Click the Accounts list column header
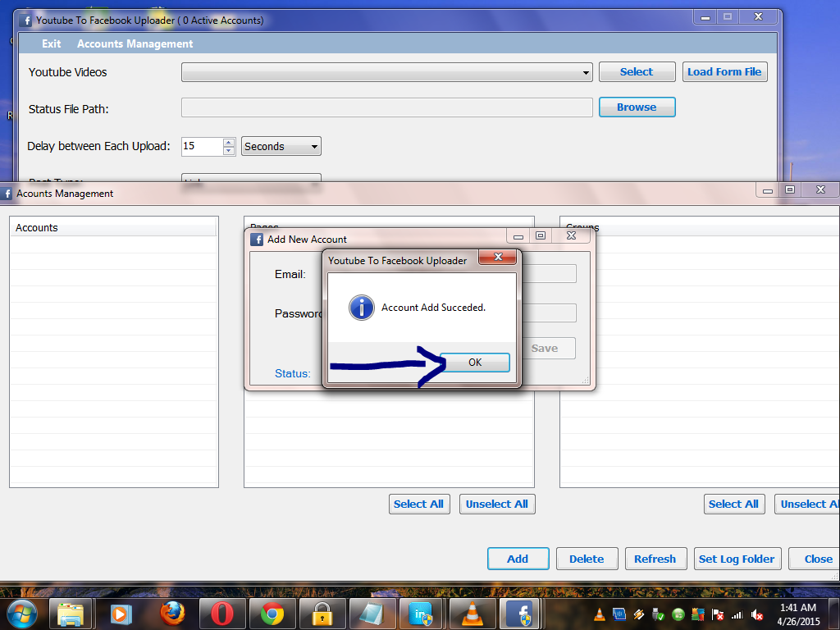Image resolution: width=840 pixels, height=630 pixels. tap(113, 228)
